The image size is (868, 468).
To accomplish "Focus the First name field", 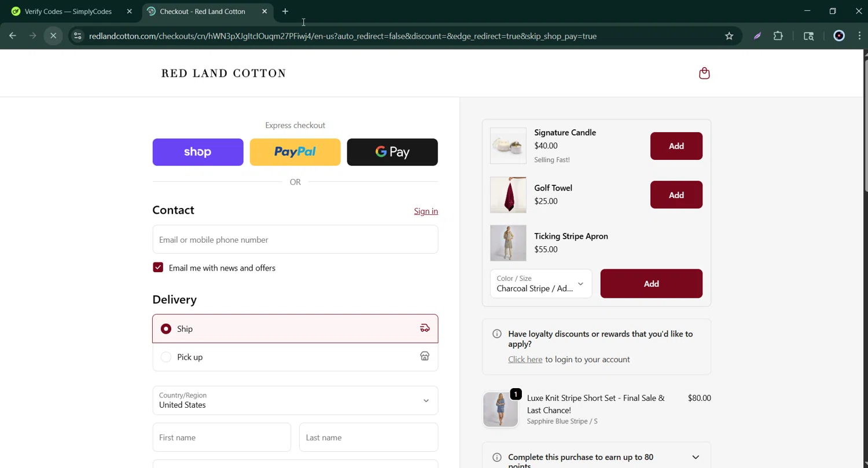I will pyautogui.click(x=222, y=437).
